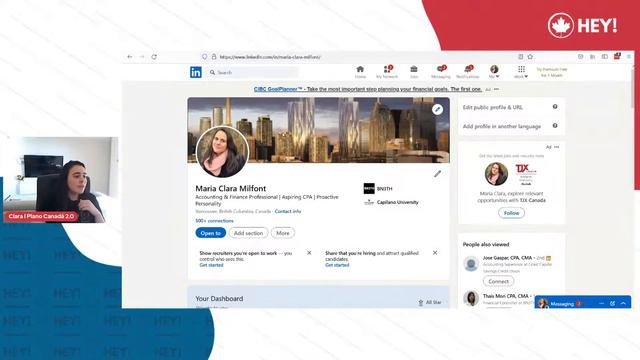Open Thais Mori CPA, CMA profile
This screenshot has height=360, width=640.
click(x=507, y=296)
